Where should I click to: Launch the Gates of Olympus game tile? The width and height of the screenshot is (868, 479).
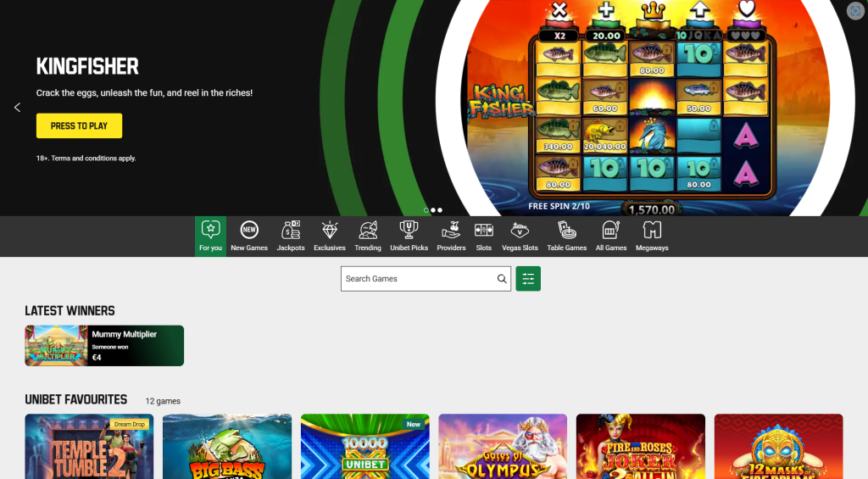pyautogui.click(x=503, y=446)
